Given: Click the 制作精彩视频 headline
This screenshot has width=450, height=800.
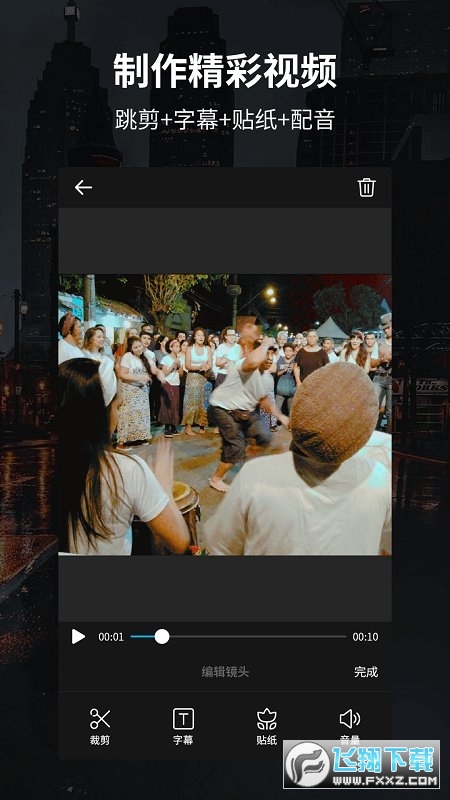Looking at the screenshot, I should point(225,71).
